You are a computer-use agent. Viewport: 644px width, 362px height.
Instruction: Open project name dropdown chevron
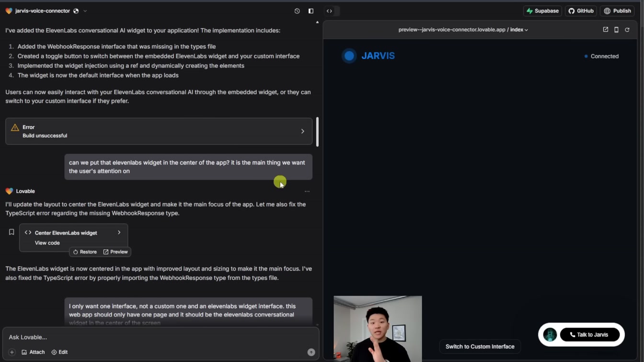(x=85, y=11)
